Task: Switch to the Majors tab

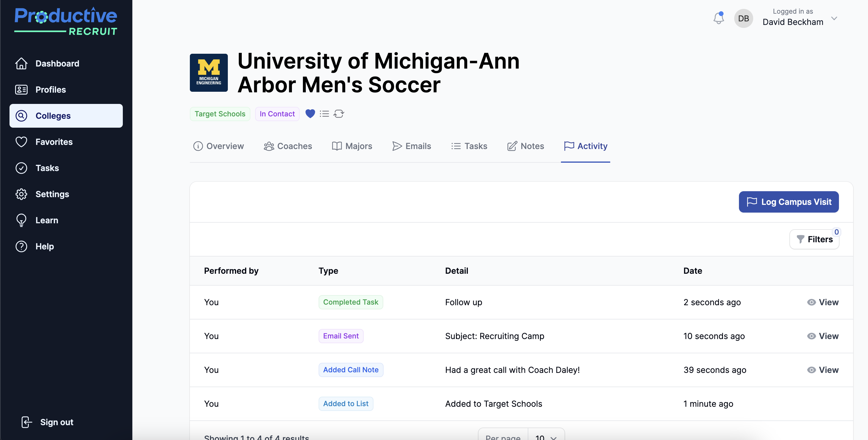Action: pos(352,146)
